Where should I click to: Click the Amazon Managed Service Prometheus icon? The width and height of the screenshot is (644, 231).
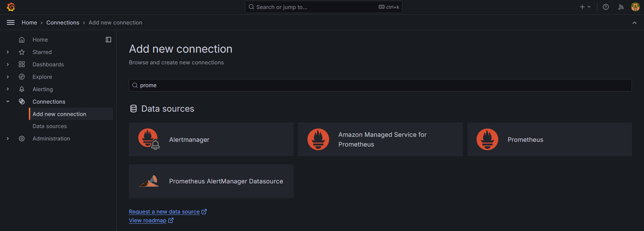[x=318, y=139]
